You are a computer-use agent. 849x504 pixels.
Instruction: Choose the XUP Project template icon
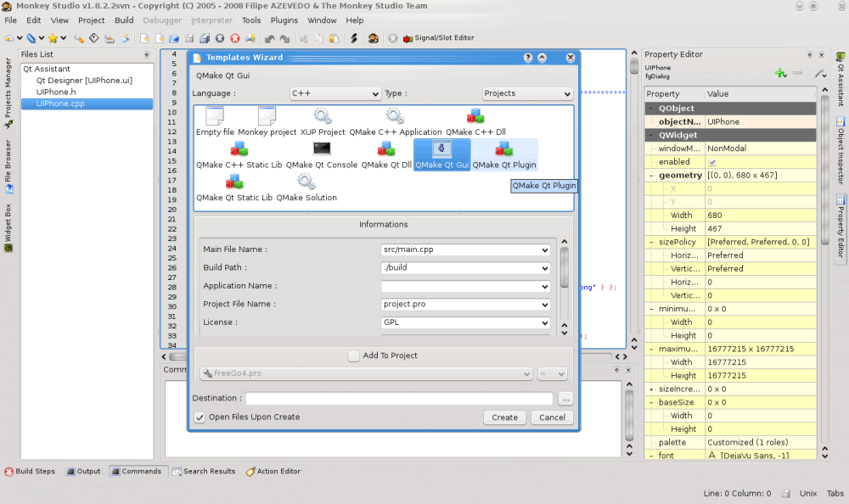pyautogui.click(x=323, y=116)
